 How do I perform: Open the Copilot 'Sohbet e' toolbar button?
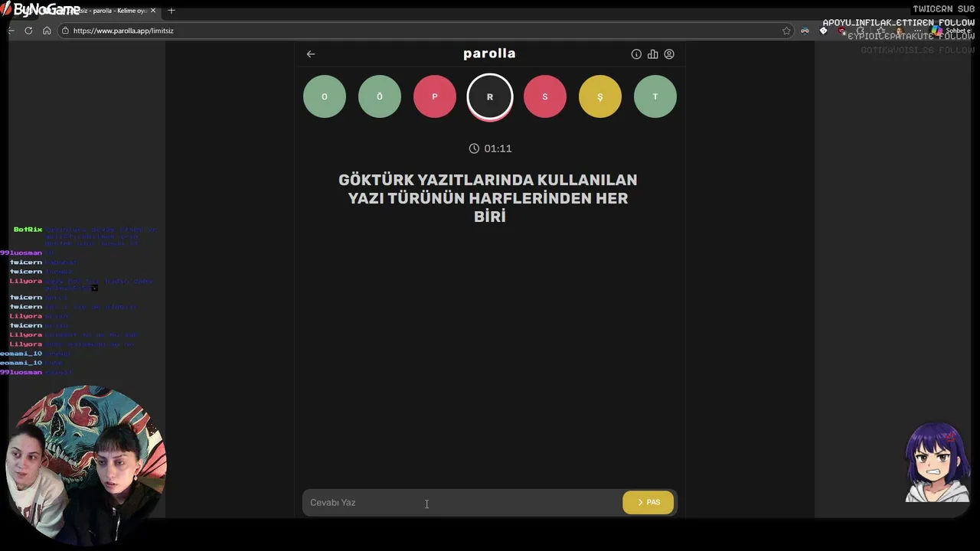click(952, 31)
